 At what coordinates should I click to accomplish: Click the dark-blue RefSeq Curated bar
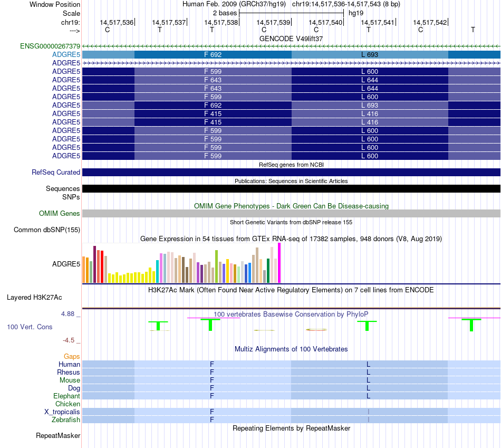[x=291, y=172]
